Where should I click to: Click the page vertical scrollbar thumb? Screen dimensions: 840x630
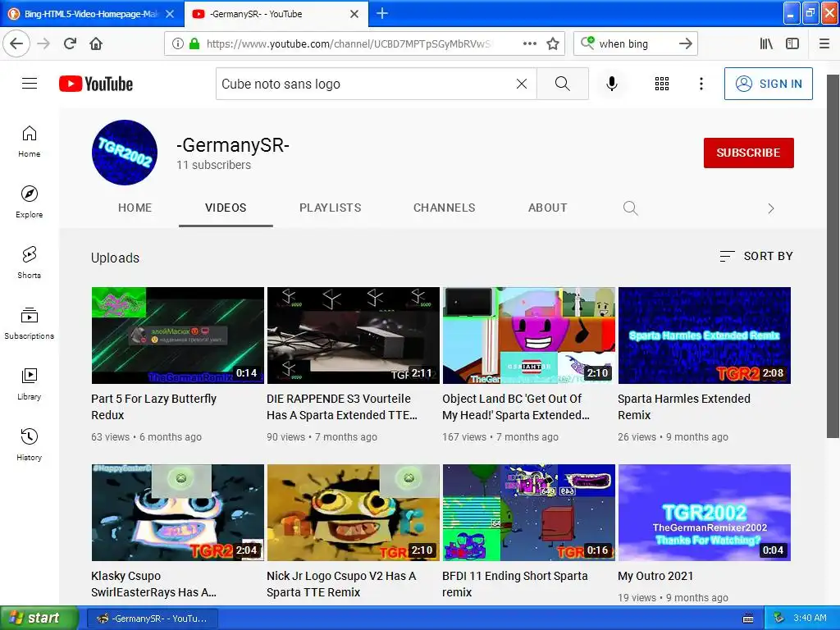pyautogui.click(x=833, y=256)
